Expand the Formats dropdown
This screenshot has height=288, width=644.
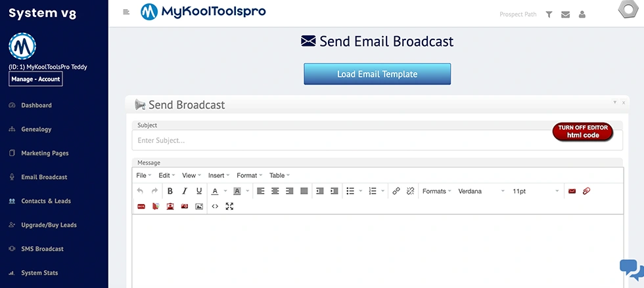(x=437, y=191)
